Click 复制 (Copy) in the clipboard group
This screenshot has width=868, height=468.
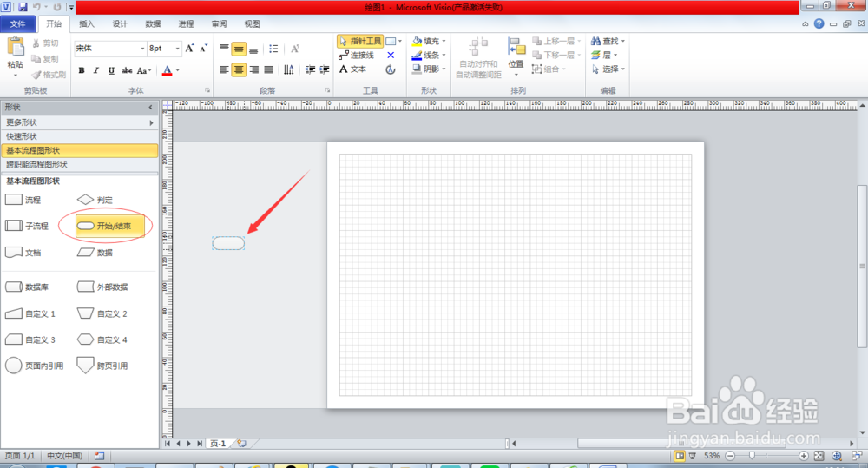[x=45, y=59]
